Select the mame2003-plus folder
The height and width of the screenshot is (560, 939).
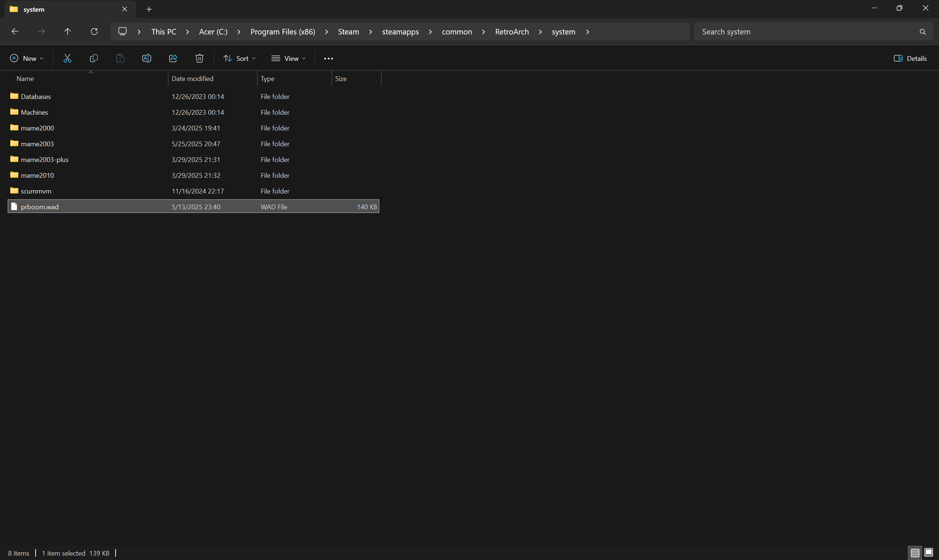[193, 160]
